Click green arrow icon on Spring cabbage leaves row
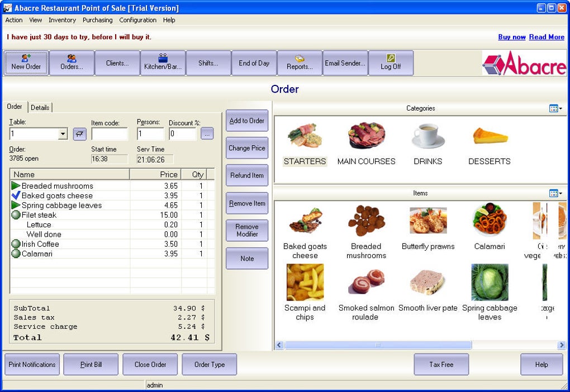This screenshot has width=570, height=392. (x=16, y=205)
